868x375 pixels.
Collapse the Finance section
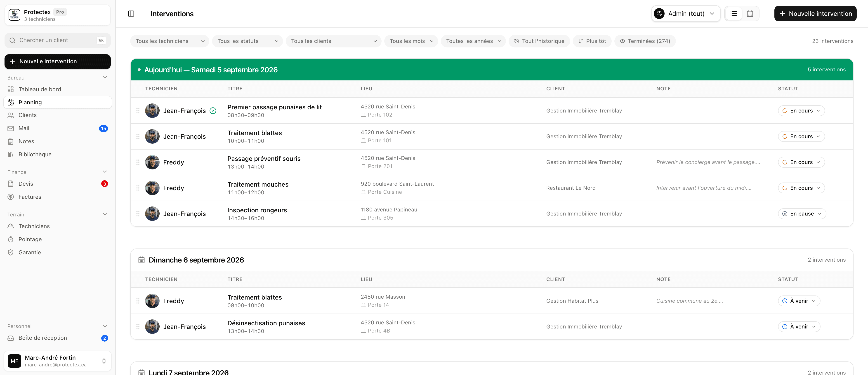(105, 172)
